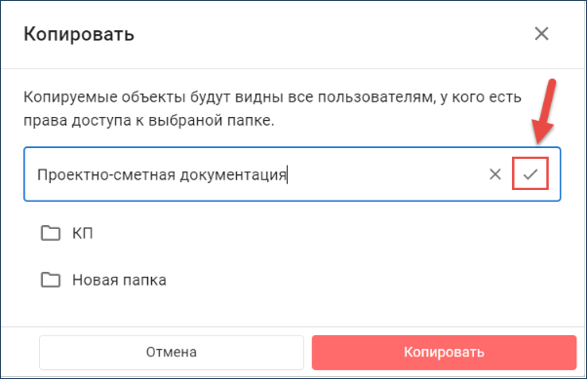Discard folder name using the field's X icon
The height and width of the screenshot is (380, 588).
(495, 173)
